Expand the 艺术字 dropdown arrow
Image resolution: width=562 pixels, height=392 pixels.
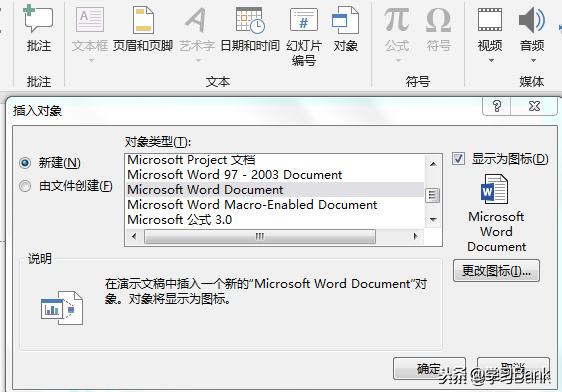pos(198,61)
